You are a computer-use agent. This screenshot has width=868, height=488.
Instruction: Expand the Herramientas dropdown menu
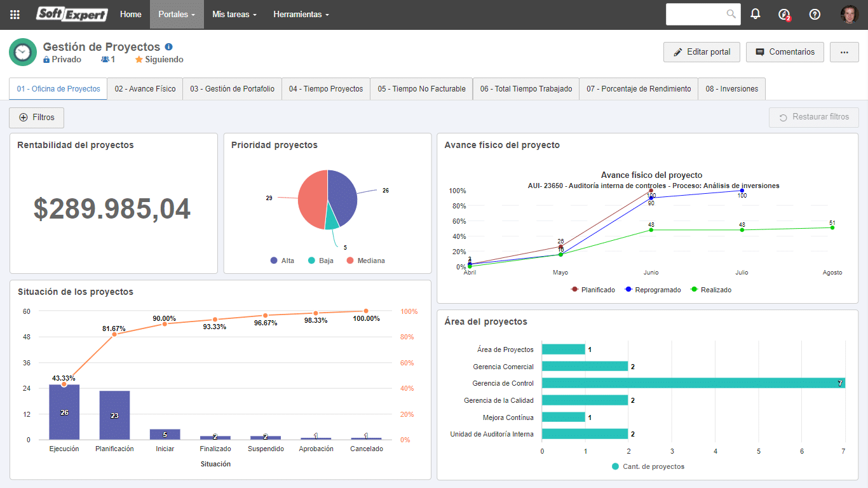click(x=301, y=14)
